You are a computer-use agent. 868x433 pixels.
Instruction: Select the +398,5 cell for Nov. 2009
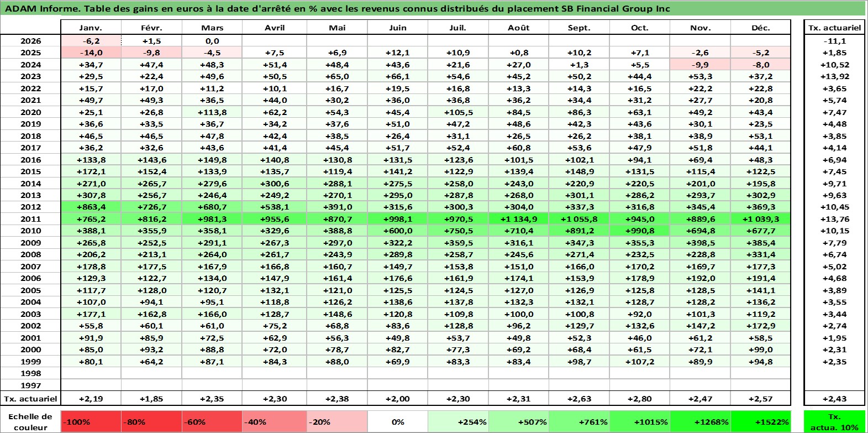(700, 243)
